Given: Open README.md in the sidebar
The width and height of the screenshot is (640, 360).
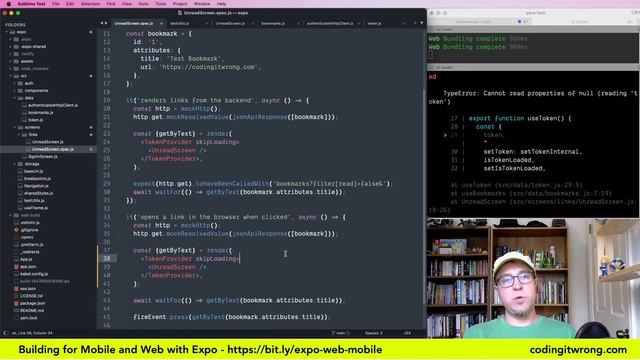Looking at the screenshot, I should (x=32, y=311).
